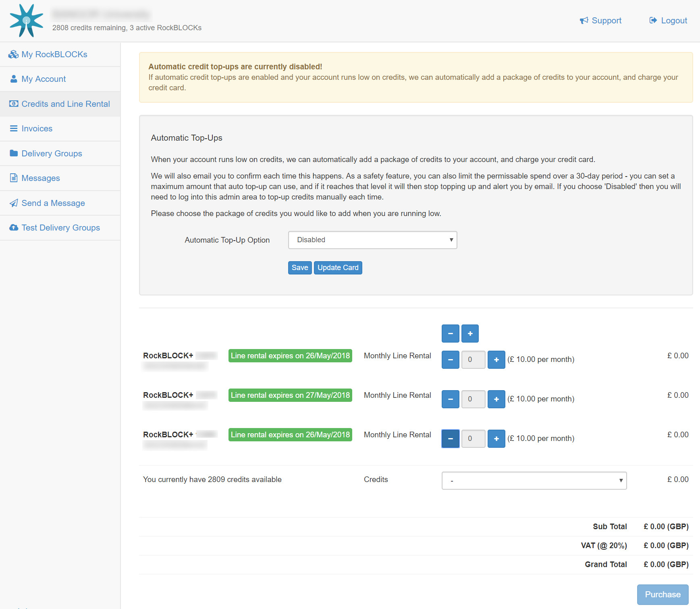Open Delivery Groups from sidebar
Viewport: 700px width, 609px height.
coord(60,153)
